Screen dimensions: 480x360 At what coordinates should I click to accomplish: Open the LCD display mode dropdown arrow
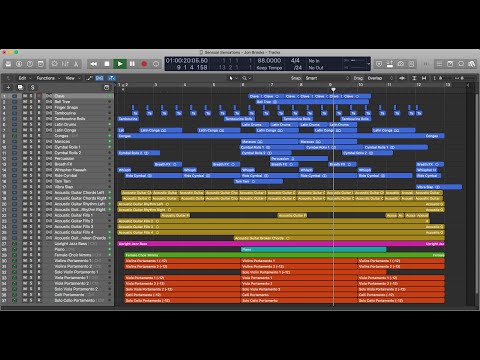pyautogui.click(x=368, y=64)
